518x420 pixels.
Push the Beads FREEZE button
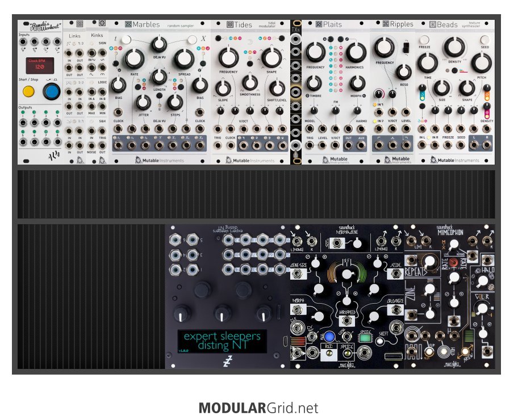click(424, 40)
